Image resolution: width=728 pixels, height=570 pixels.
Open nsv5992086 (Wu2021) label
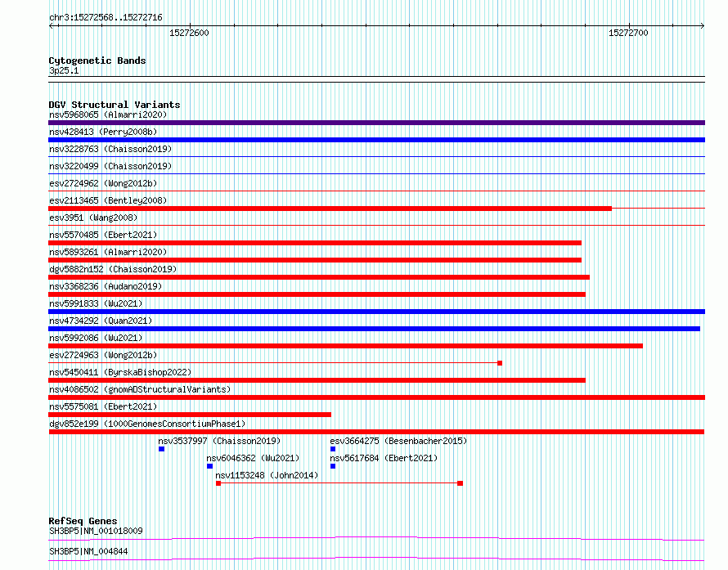click(x=96, y=338)
